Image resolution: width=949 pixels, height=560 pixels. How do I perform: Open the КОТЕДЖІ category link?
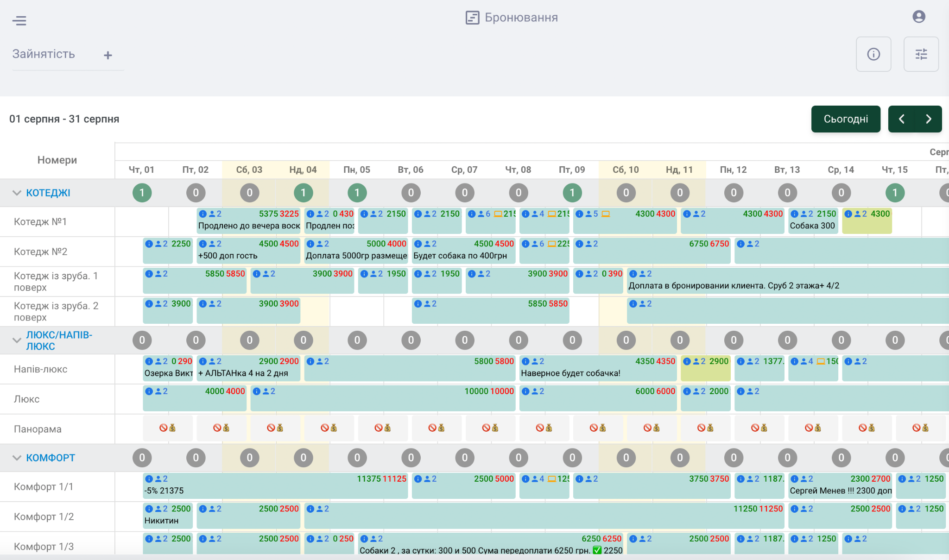click(x=48, y=193)
